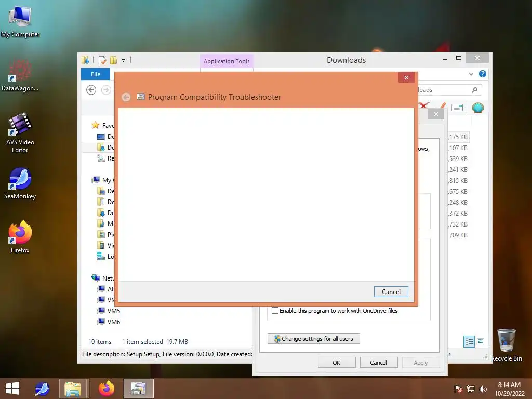Select Videos item in navigation pane
The height and width of the screenshot is (399, 532).
[105, 245]
